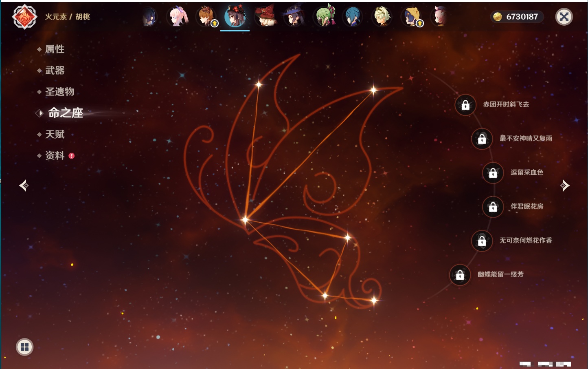Select the 命之座 constellation tab
Image resolution: width=588 pixels, height=369 pixels.
[65, 113]
